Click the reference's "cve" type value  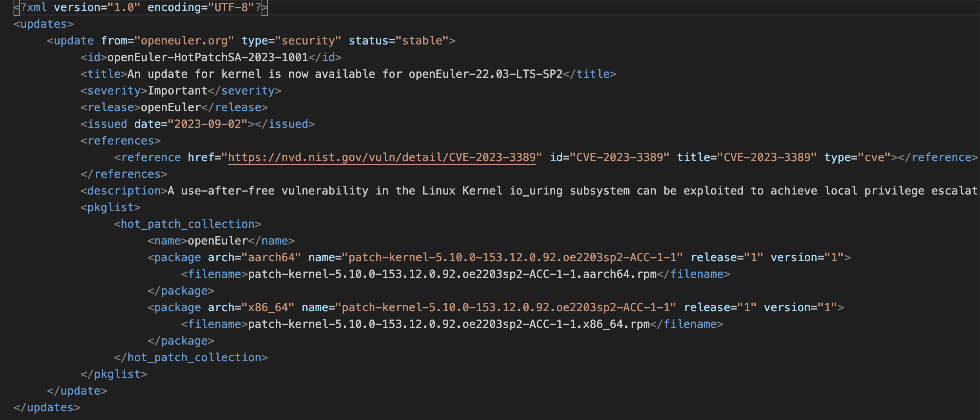[874, 158]
